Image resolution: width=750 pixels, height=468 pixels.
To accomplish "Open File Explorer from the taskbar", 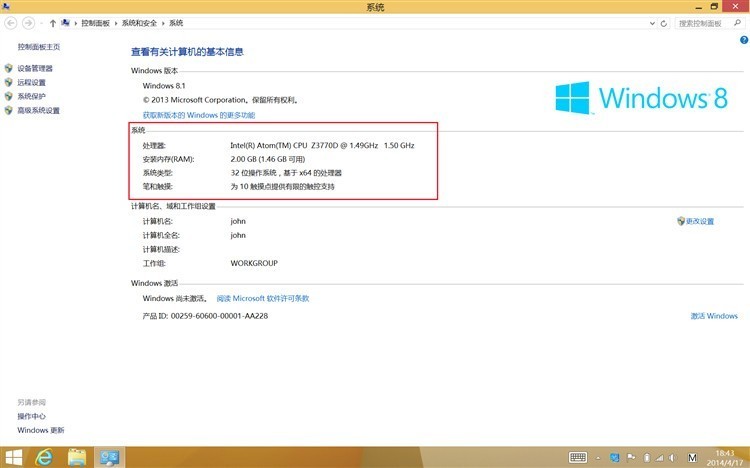I will 77,457.
